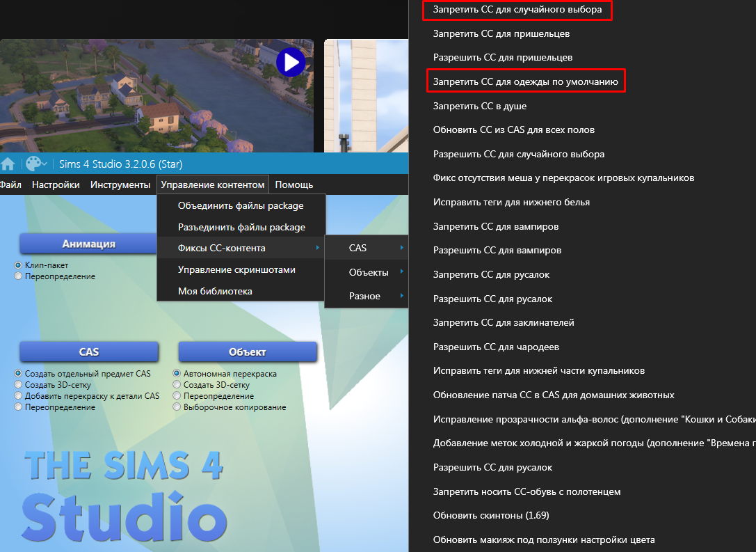
Task: Select the Клип-пакет radio button
Action: pos(18,265)
